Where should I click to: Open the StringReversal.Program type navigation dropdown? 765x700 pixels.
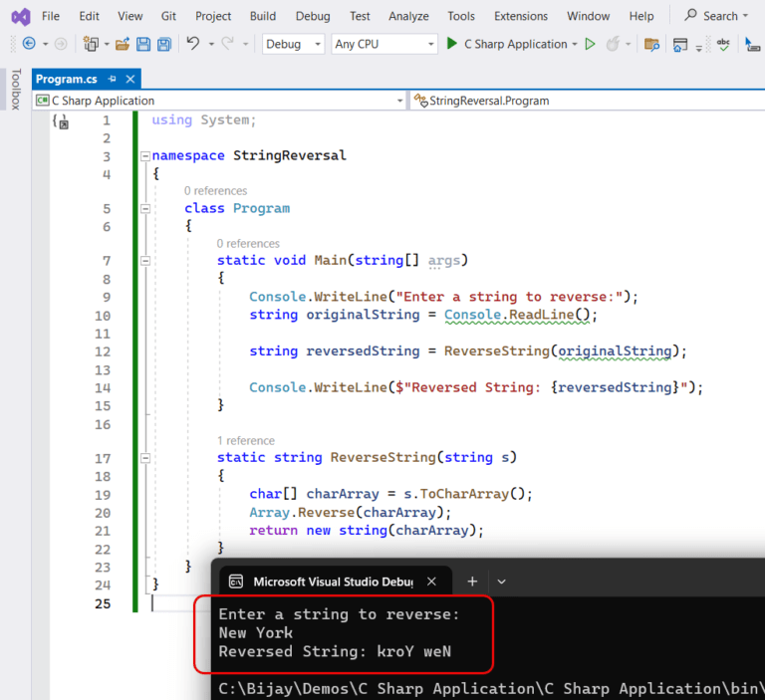[x=588, y=101]
